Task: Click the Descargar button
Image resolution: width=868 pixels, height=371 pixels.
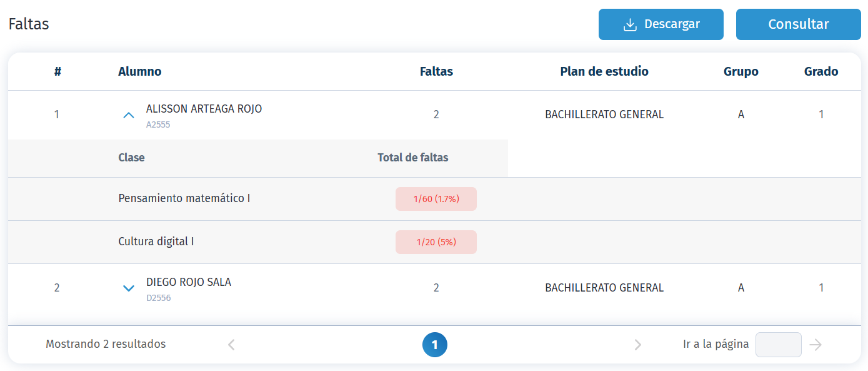Action: (661, 24)
